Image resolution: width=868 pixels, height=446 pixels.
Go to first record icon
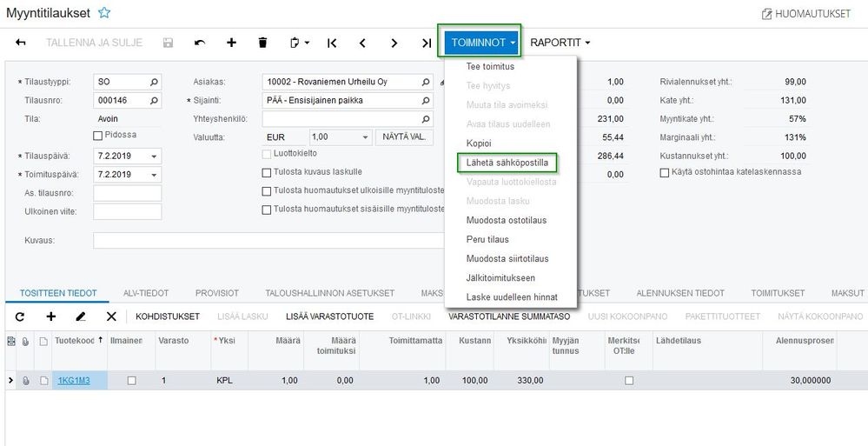(x=332, y=43)
